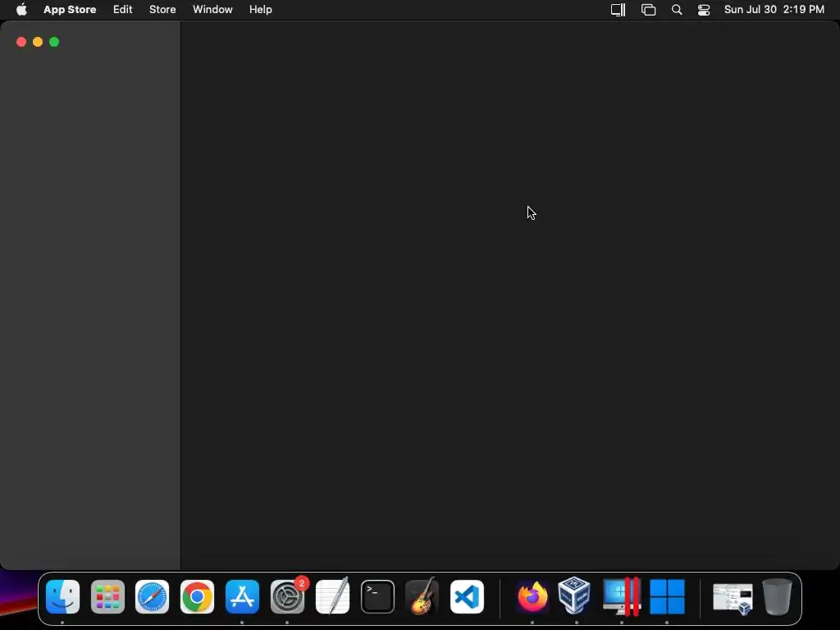Image resolution: width=840 pixels, height=630 pixels.
Task: Open GarageBand from the Dock
Action: (x=422, y=597)
